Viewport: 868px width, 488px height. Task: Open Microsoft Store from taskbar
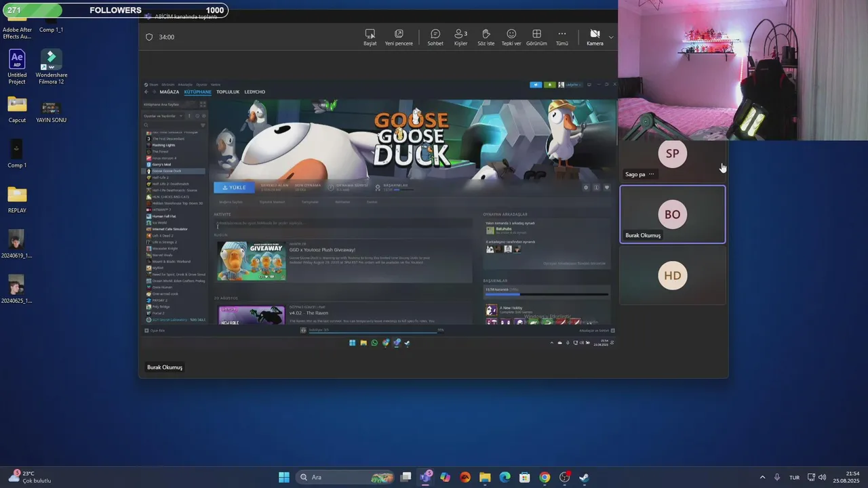(x=524, y=477)
